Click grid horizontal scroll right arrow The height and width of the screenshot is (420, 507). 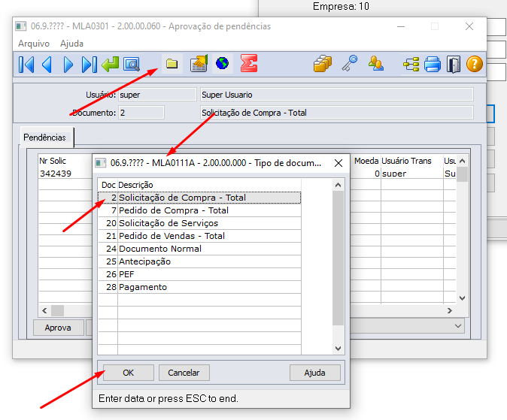(x=450, y=311)
